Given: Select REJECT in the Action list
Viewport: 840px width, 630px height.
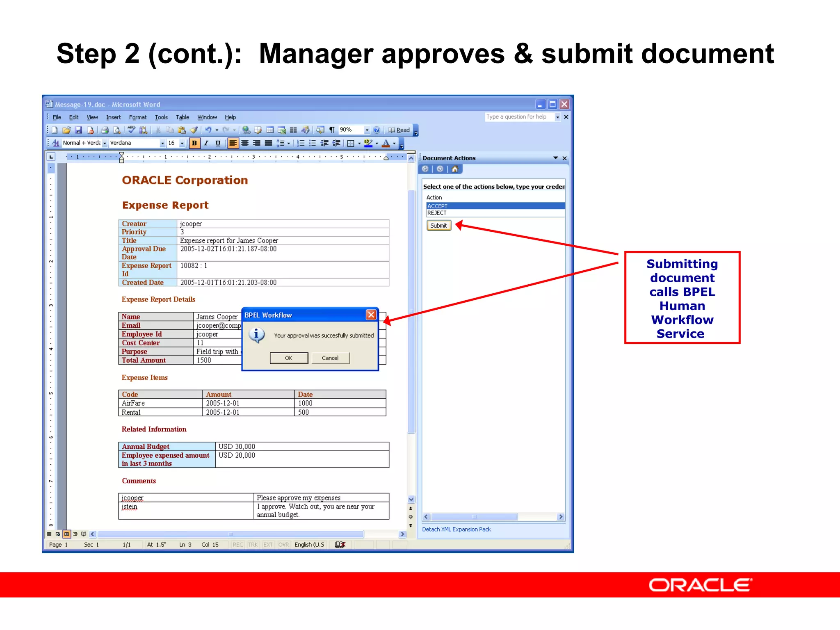Looking at the screenshot, I should pos(495,213).
